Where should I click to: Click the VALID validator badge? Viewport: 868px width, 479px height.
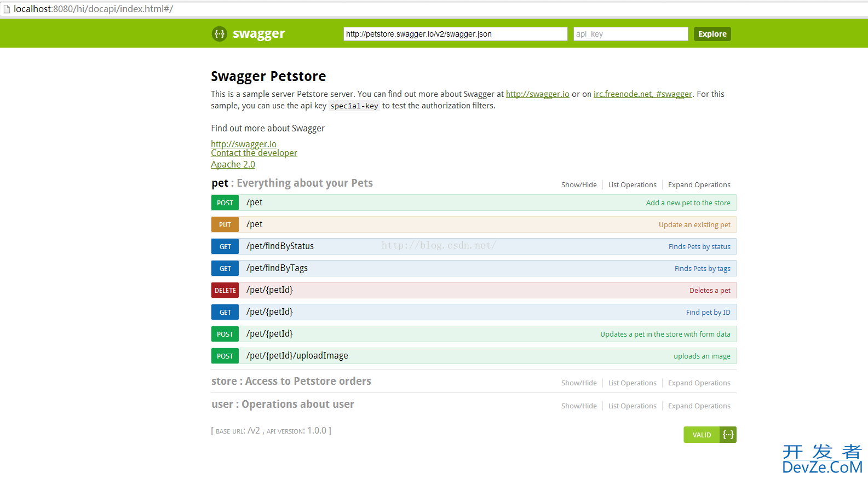tap(702, 435)
